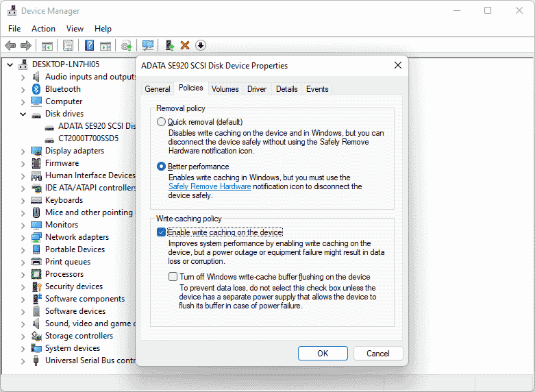Click the Properties toolbar icon
The image size is (535, 392).
69,45
